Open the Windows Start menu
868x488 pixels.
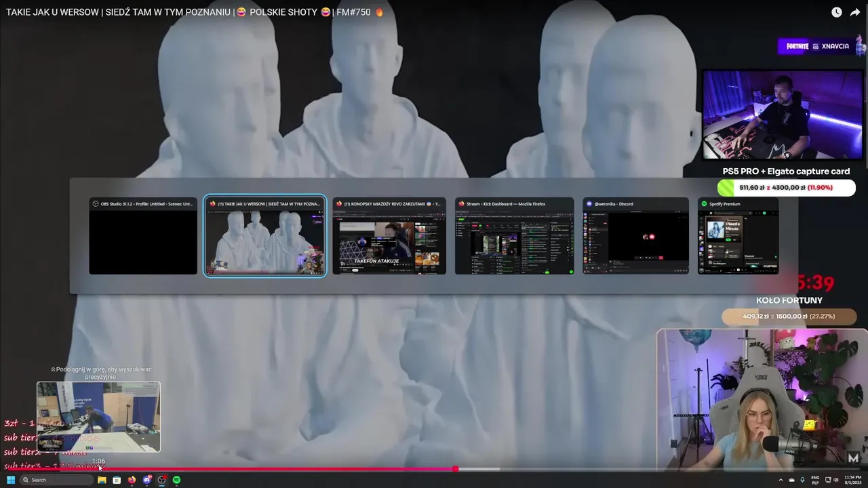click(11, 480)
